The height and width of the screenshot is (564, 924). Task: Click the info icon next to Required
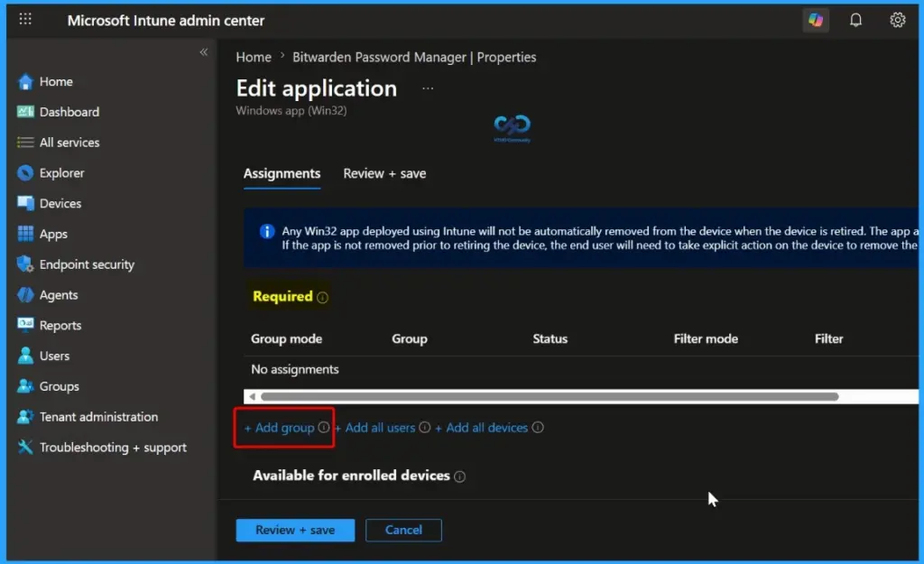[x=322, y=298]
